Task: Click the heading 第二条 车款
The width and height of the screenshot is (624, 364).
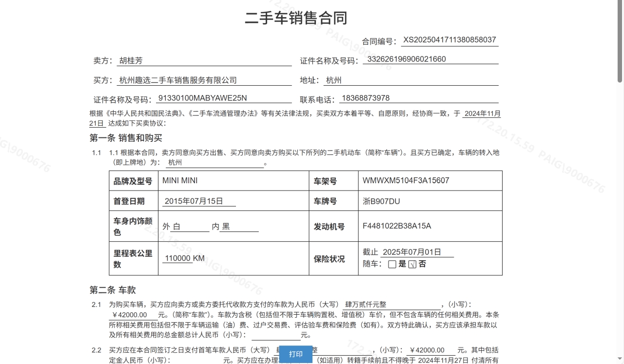Action: 113,290
